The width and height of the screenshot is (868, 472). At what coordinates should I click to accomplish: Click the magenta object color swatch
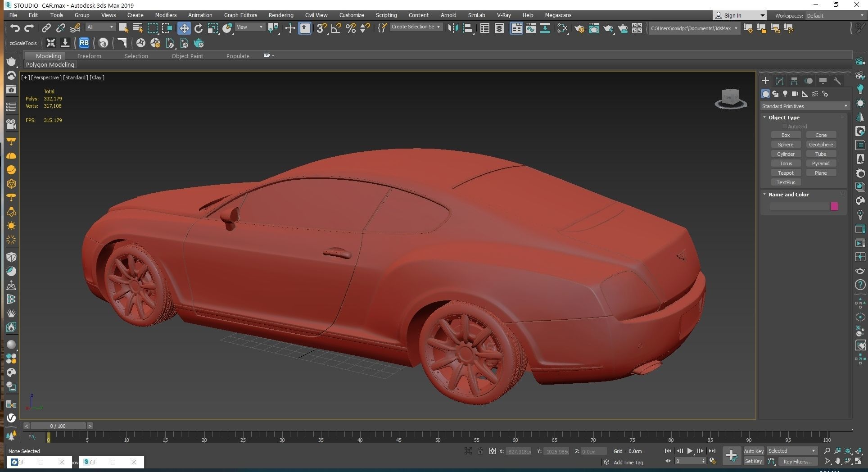coord(834,206)
